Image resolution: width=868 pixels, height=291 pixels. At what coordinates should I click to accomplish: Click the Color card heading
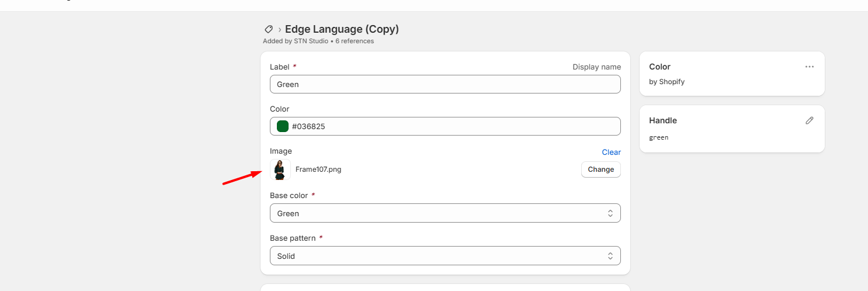click(x=660, y=67)
